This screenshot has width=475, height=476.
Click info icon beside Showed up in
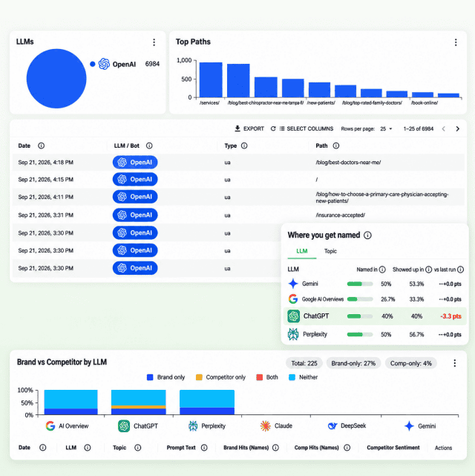pyautogui.click(x=428, y=270)
